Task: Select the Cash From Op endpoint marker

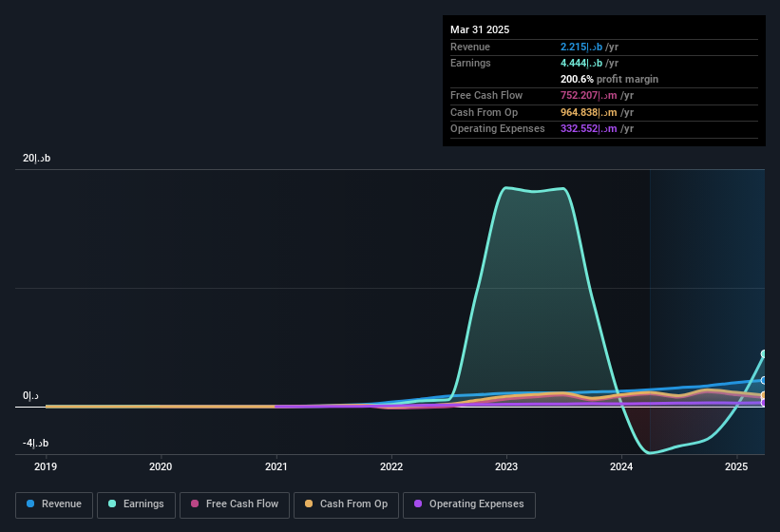Action: coord(764,395)
